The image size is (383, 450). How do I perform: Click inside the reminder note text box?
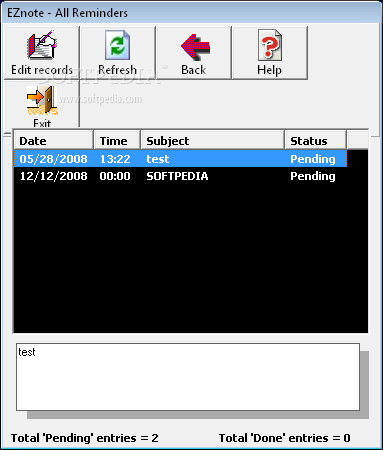point(188,377)
